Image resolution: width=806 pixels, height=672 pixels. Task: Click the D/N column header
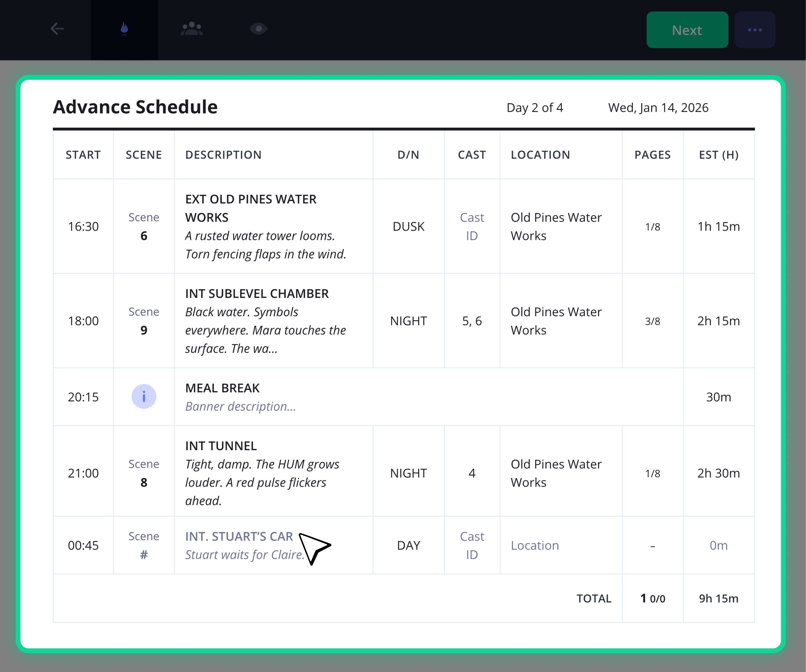click(x=408, y=155)
